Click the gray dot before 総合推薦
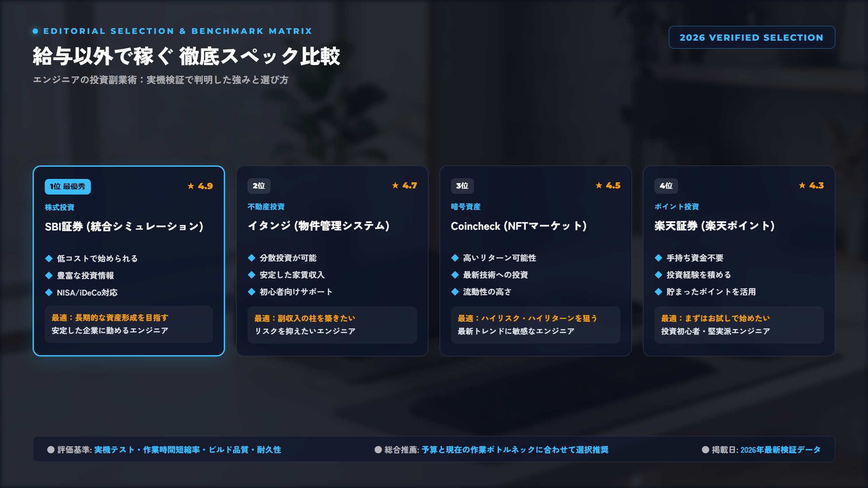This screenshot has width=868, height=488. (x=378, y=450)
